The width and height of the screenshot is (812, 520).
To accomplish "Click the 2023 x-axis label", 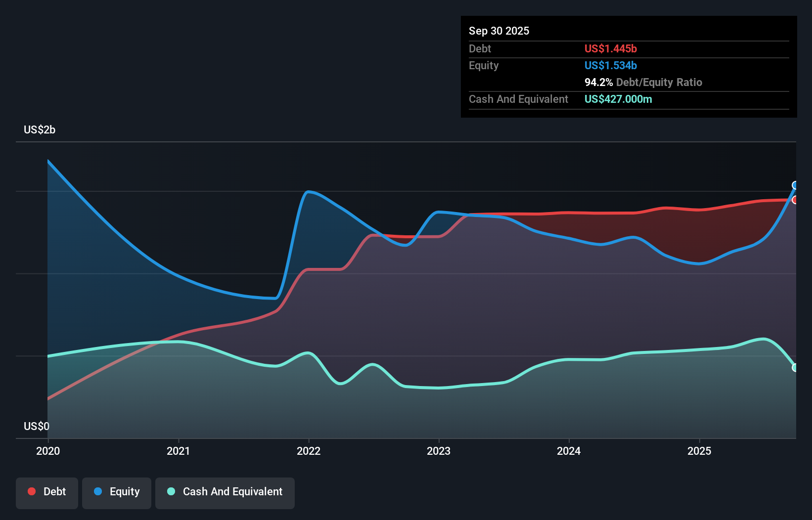I will [439, 451].
